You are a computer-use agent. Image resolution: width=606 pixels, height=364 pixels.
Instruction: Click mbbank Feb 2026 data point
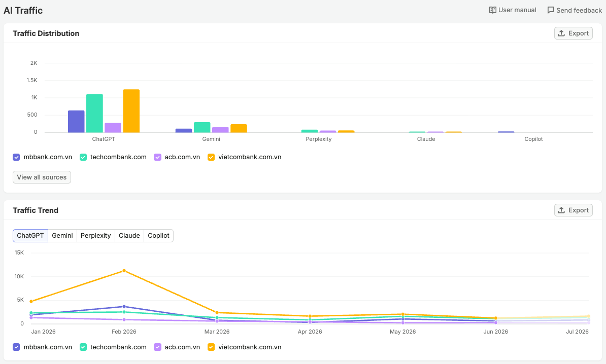click(x=124, y=307)
